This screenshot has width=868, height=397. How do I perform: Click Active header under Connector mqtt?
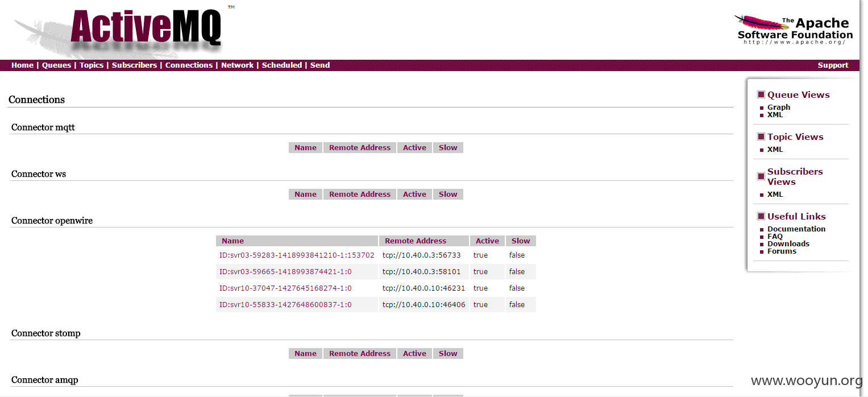pyautogui.click(x=414, y=147)
